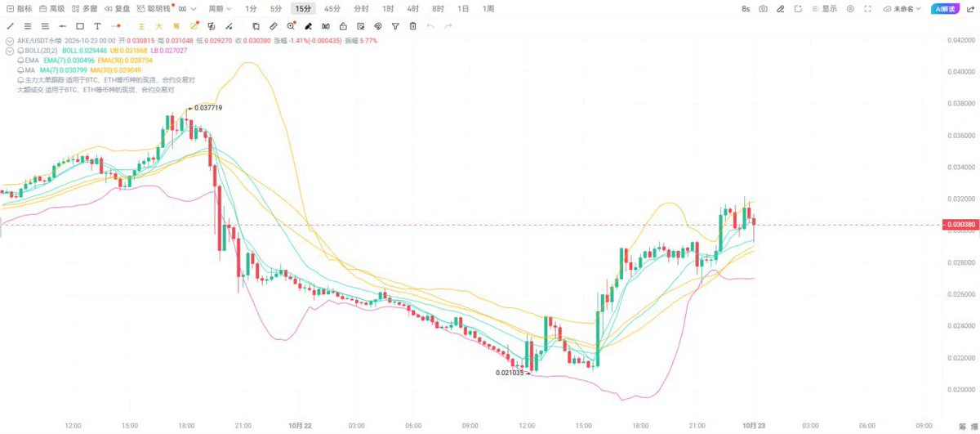Switch to the 8时 timeframe
The image size is (980, 434).
tap(439, 8)
